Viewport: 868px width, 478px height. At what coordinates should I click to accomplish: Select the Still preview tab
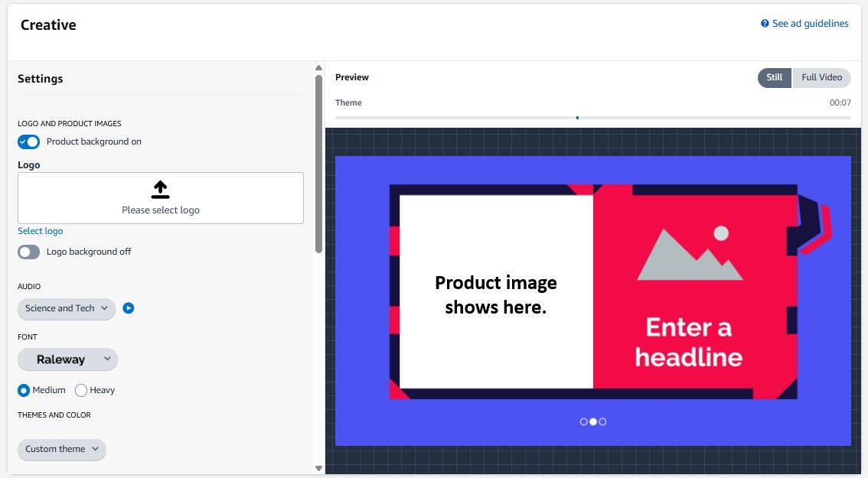[774, 77]
